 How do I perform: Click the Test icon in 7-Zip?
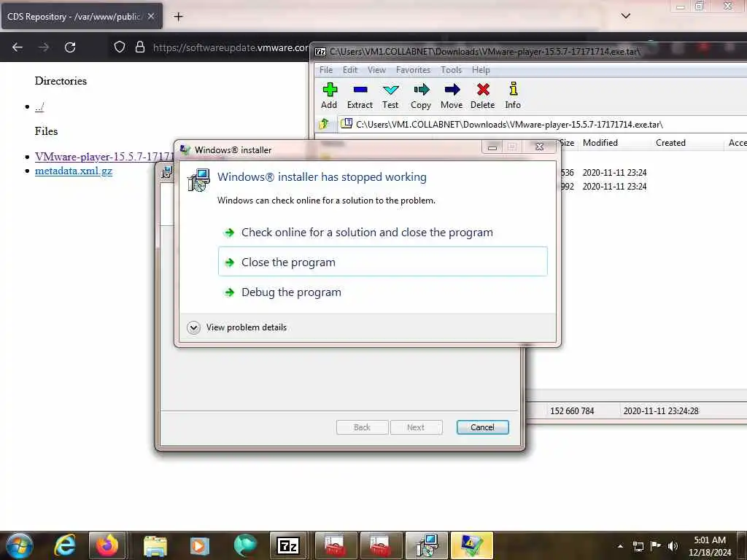pyautogui.click(x=390, y=96)
